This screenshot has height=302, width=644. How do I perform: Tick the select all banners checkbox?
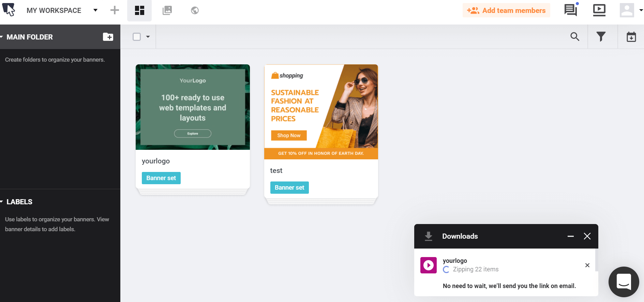[x=137, y=37]
